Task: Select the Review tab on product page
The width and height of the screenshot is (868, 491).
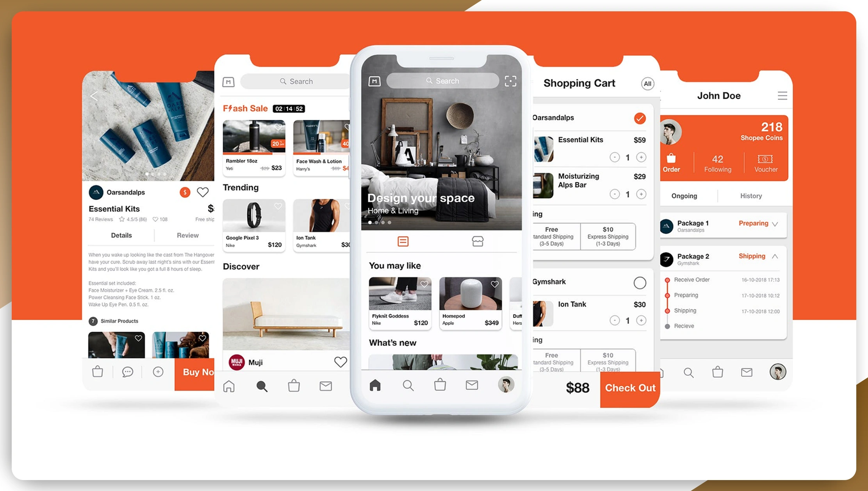Action: [x=187, y=235]
